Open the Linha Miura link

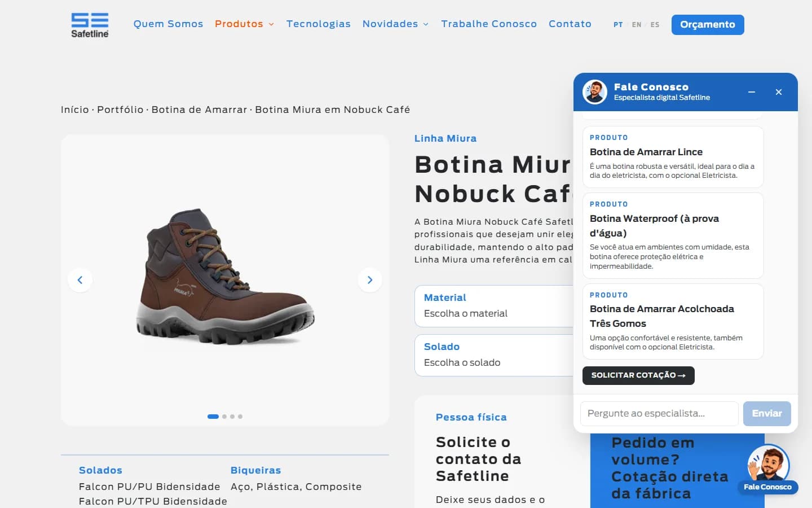[445, 138]
